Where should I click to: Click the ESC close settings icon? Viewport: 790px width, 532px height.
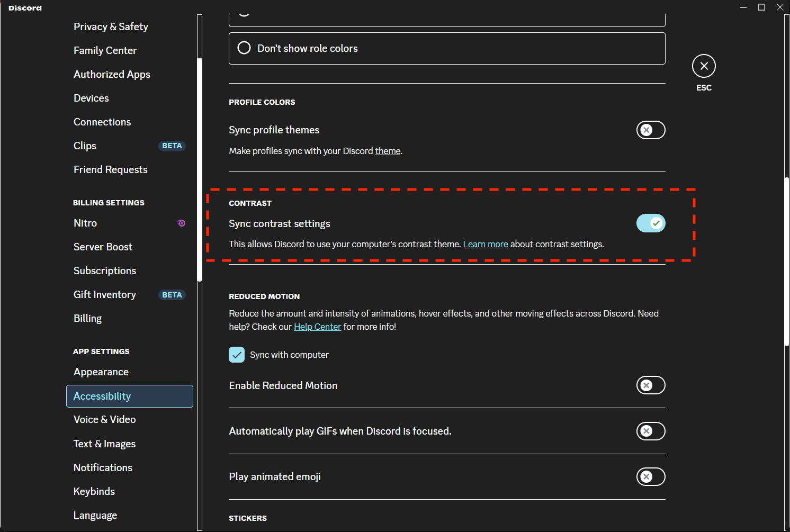click(704, 66)
